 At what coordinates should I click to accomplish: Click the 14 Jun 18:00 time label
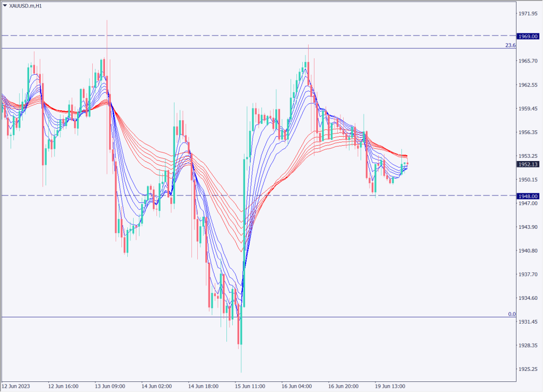203,386
